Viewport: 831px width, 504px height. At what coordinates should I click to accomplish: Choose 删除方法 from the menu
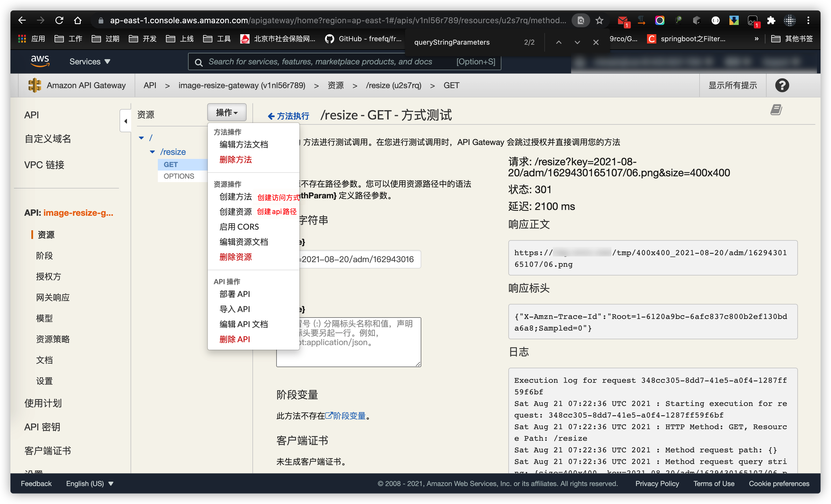[235, 159]
